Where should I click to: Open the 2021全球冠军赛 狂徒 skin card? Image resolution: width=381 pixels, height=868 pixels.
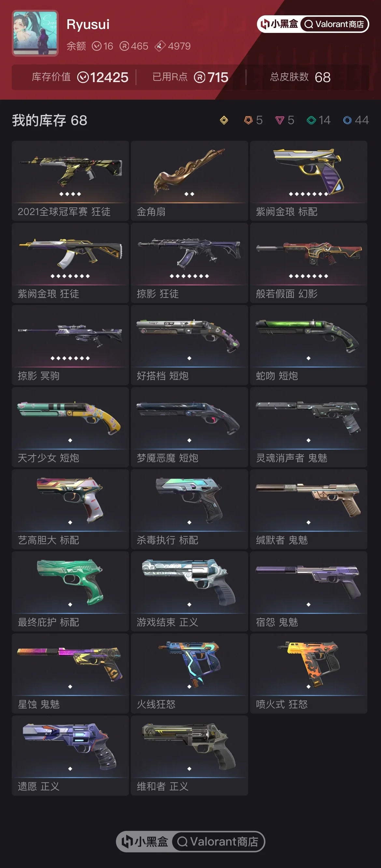coord(70,181)
